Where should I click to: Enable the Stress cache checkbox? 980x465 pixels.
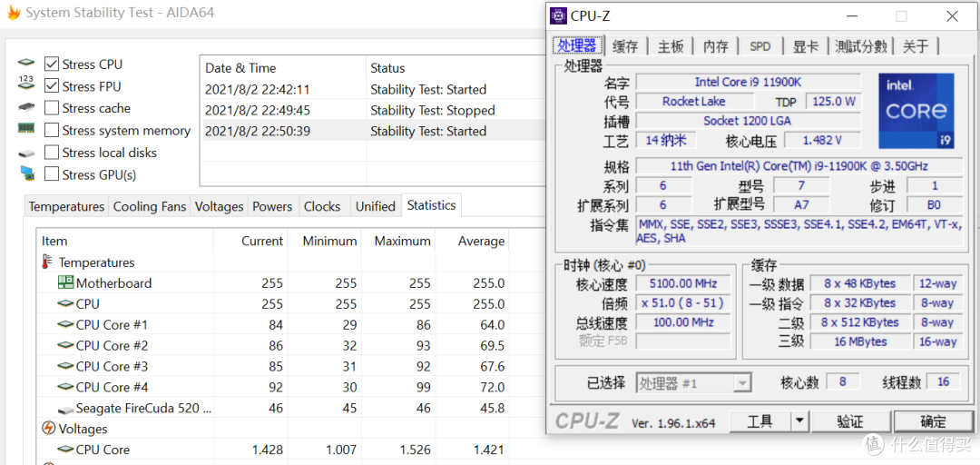tap(52, 108)
